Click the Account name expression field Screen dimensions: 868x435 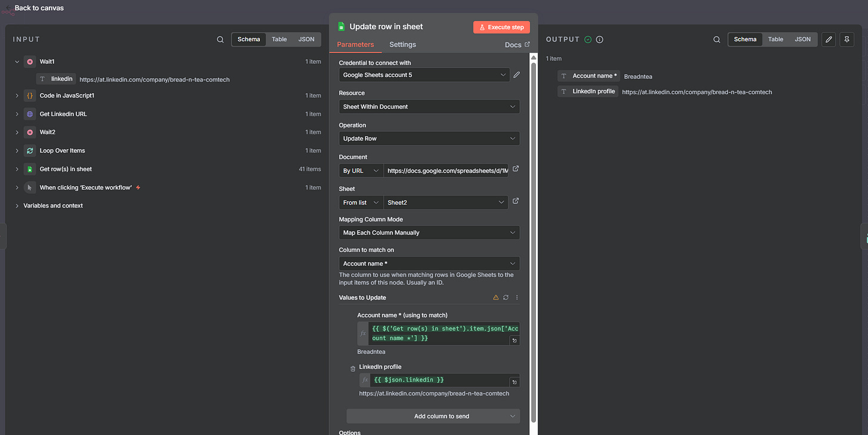click(x=444, y=334)
